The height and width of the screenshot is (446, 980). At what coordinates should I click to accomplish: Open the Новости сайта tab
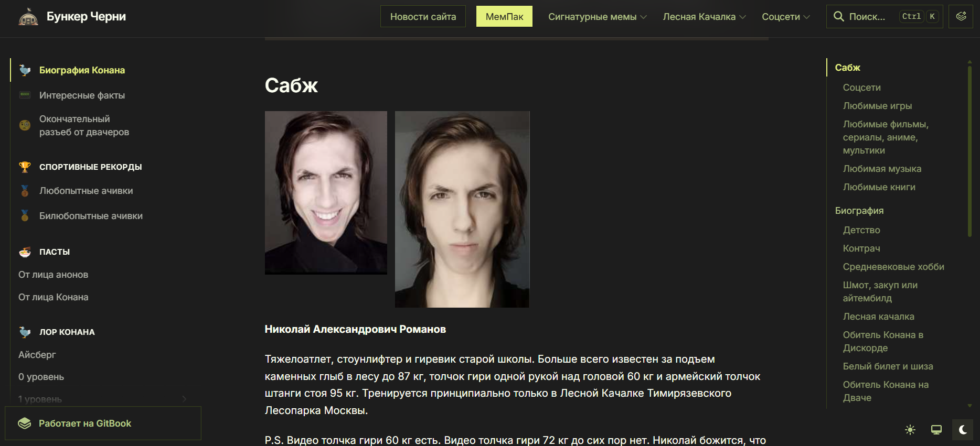(x=423, y=16)
